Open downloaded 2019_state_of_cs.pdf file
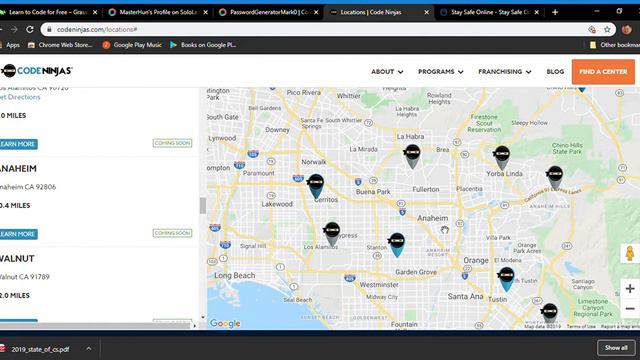The image size is (640, 360). tap(40, 349)
